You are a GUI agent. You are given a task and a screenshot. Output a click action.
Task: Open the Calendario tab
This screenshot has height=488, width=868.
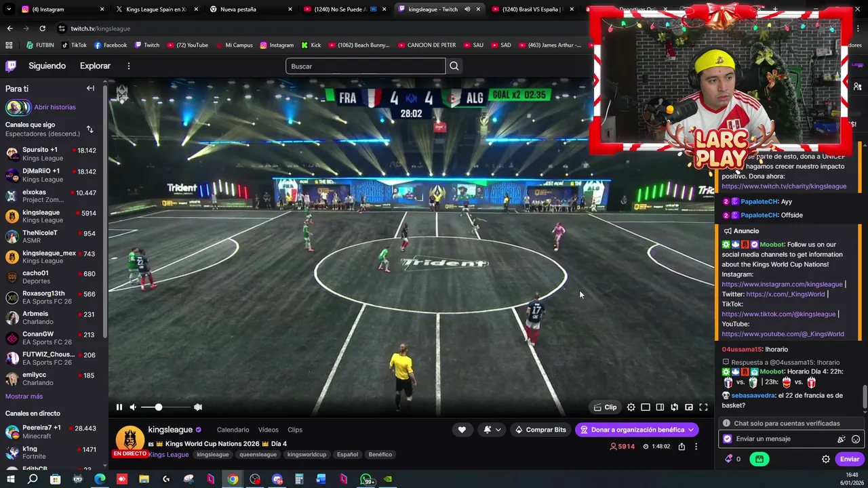coord(233,430)
